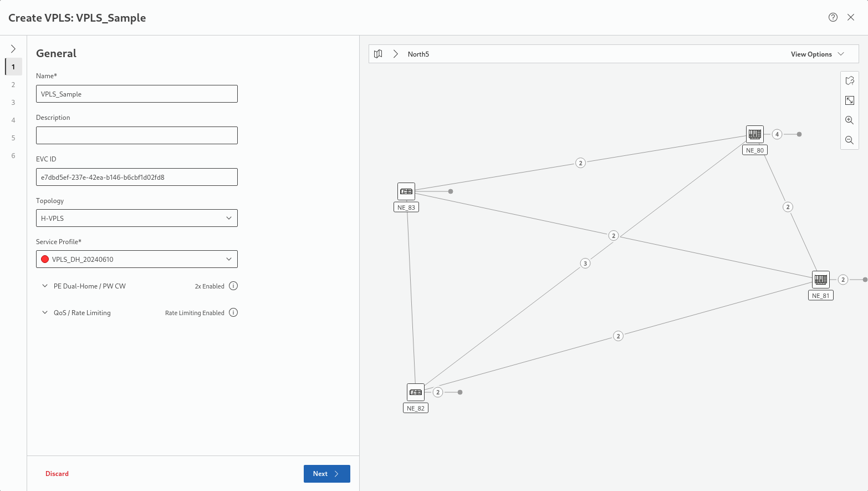Click the fit-to-screen map icon

click(x=849, y=100)
